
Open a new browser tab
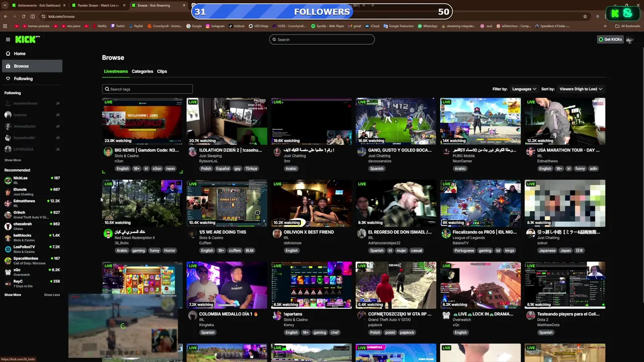point(372,6)
